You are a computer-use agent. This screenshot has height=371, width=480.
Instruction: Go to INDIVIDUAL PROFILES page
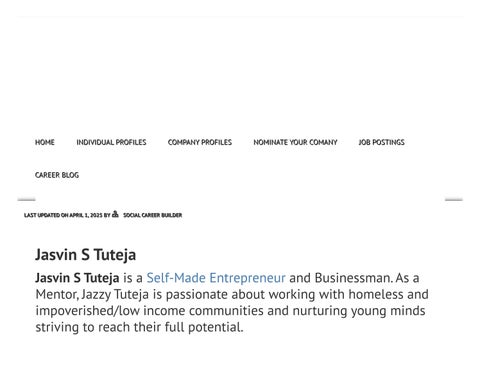(x=111, y=142)
